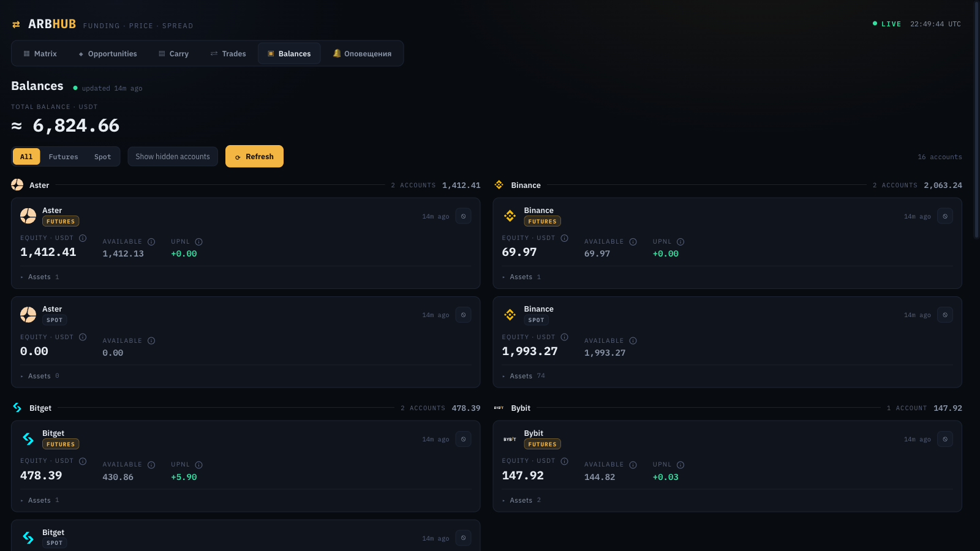Open UPNL info icon on Bybit Futures

[680, 465]
